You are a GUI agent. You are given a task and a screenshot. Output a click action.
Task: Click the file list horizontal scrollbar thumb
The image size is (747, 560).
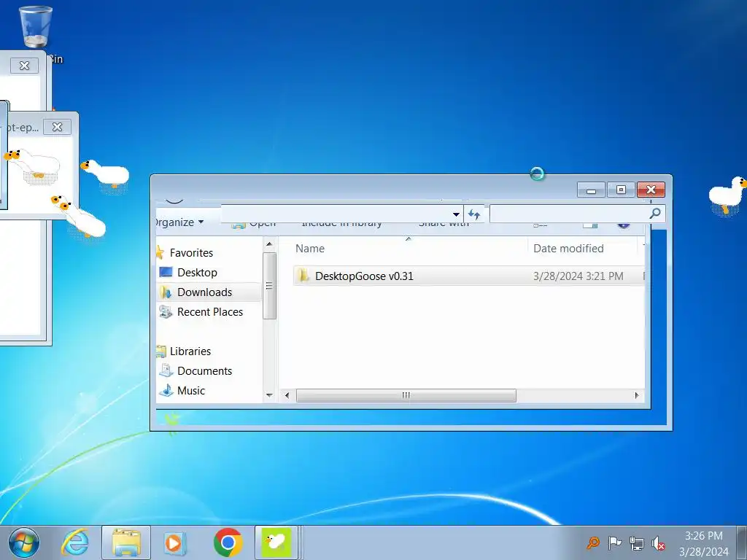point(406,395)
